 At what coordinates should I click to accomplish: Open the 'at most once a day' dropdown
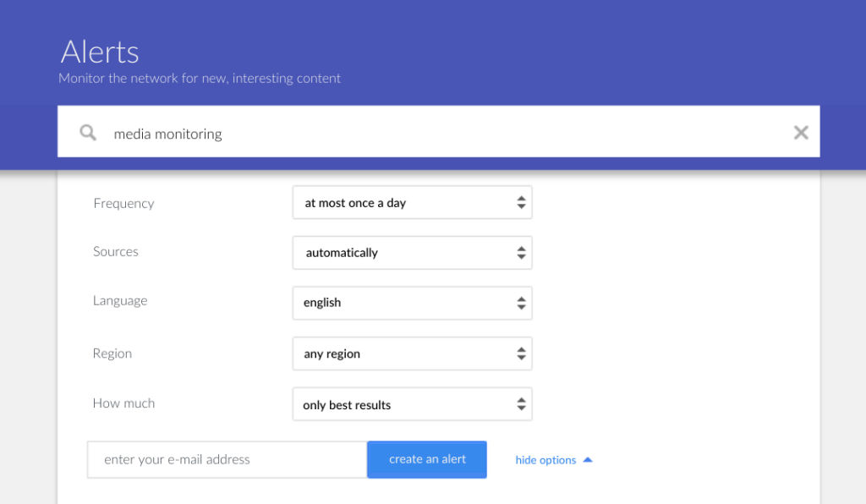point(412,203)
